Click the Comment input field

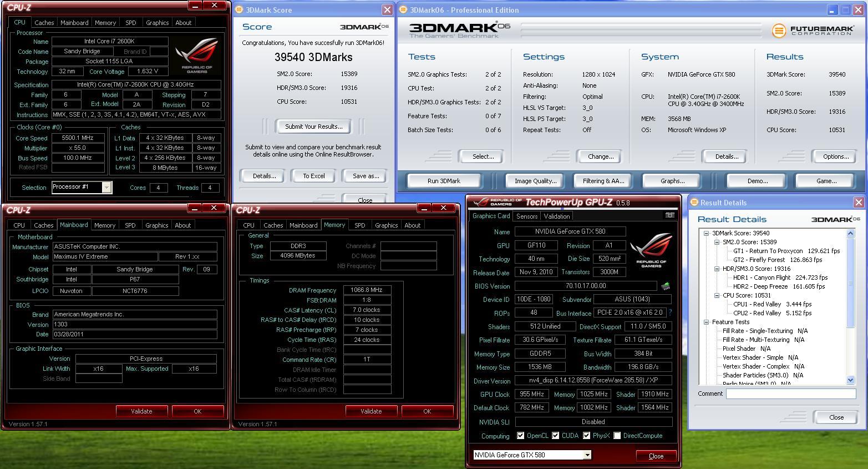(x=791, y=394)
